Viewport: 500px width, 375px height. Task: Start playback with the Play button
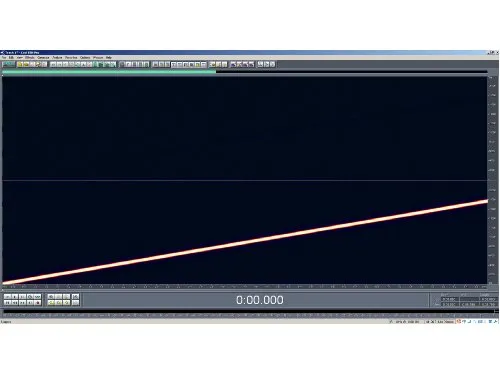point(15,296)
